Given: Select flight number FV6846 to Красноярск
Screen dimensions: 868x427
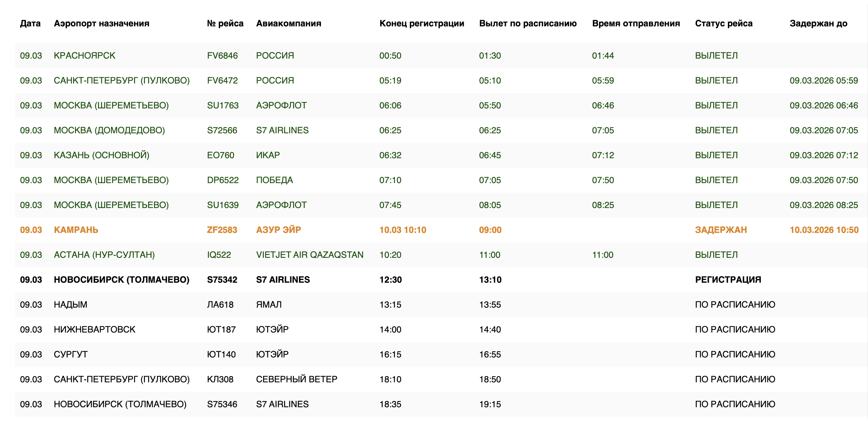Looking at the screenshot, I should tap(222, 56).
